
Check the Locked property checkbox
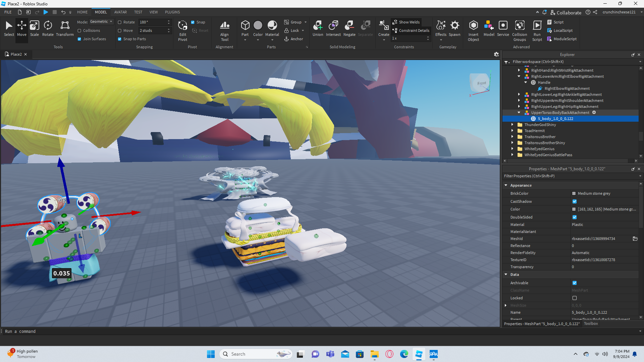point(575,298)
